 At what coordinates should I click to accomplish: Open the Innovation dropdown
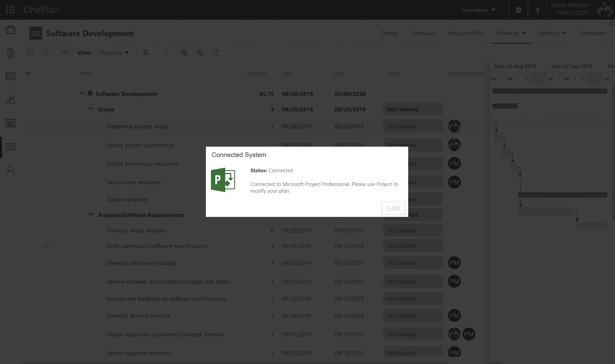tap(478, 10)
